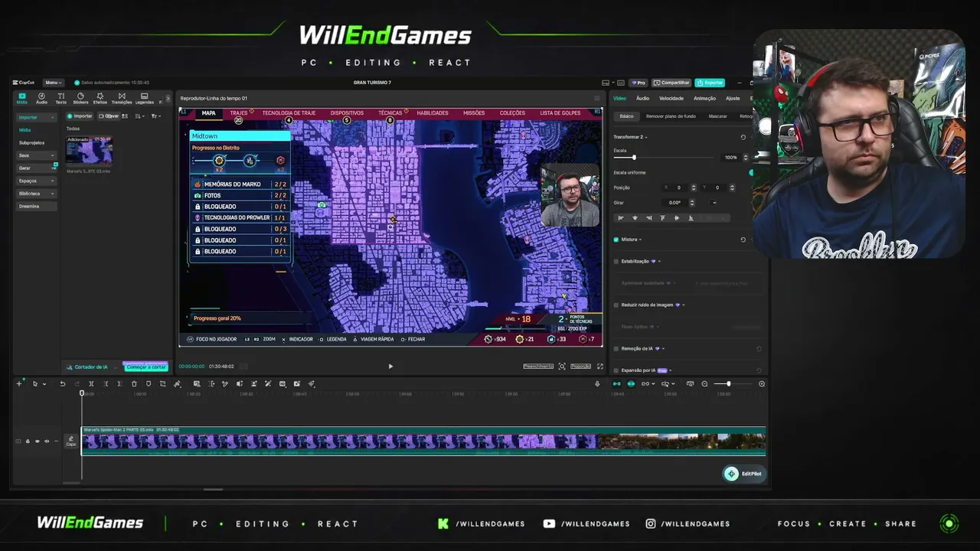
Task: Switch to the Animação tab
Action: pyautogui.click(x=704, y=98)
